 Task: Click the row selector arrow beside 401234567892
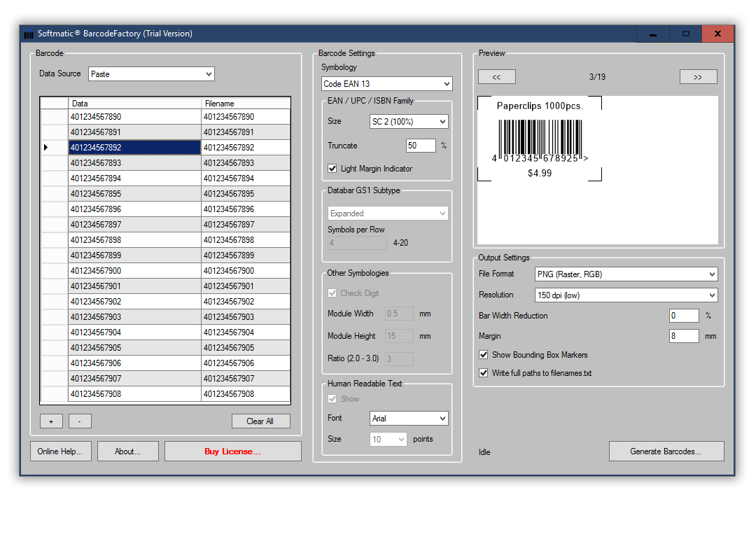click(45, 147)
